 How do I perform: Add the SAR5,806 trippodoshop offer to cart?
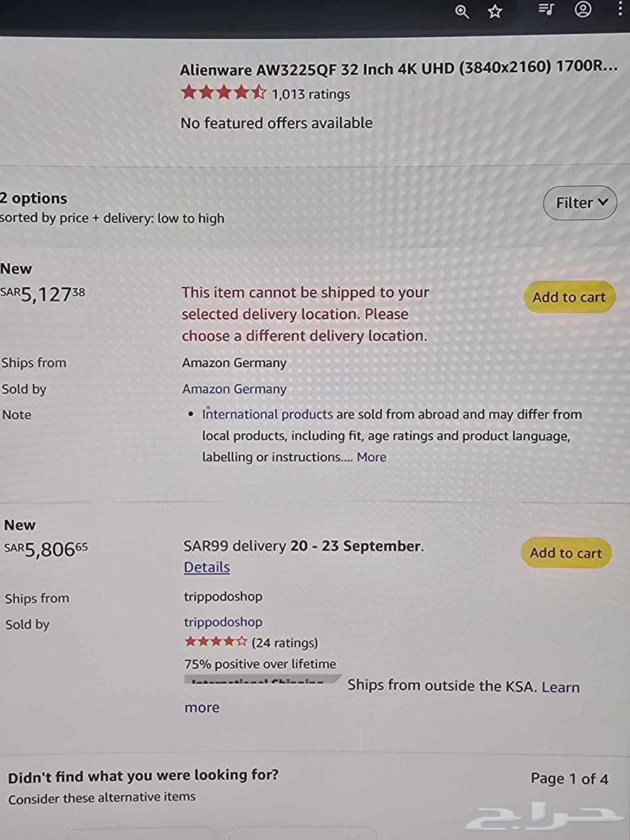(x=566, y=553)
